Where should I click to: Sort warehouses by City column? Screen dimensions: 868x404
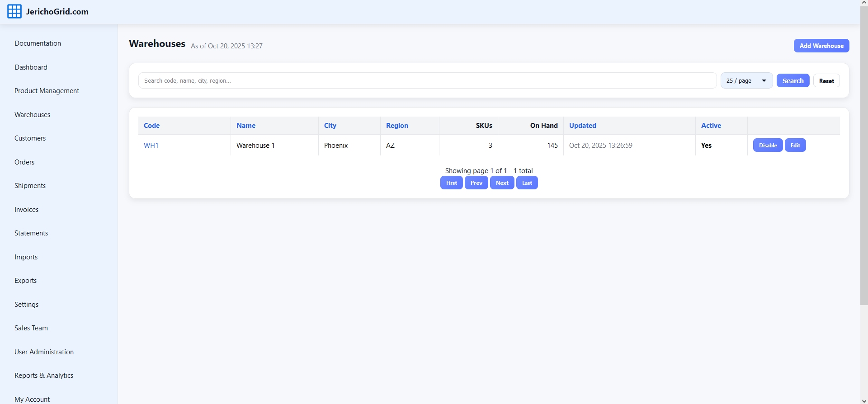point(330,126)
